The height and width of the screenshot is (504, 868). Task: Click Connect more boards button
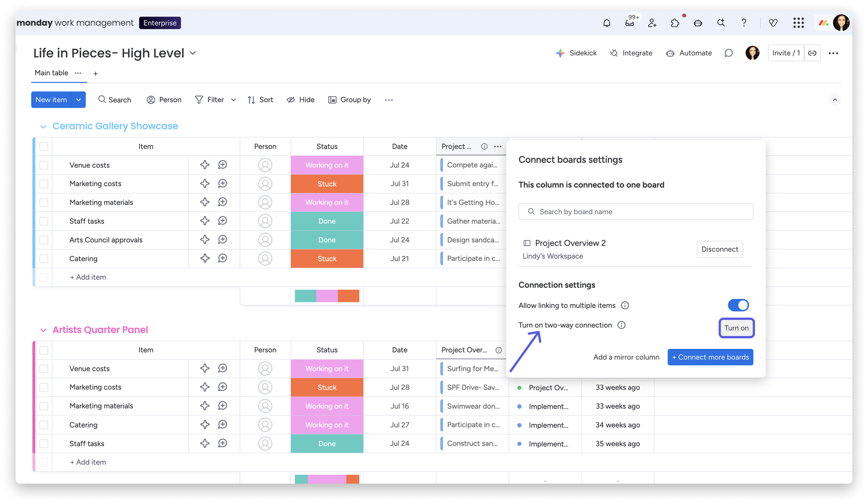[710, 357]
